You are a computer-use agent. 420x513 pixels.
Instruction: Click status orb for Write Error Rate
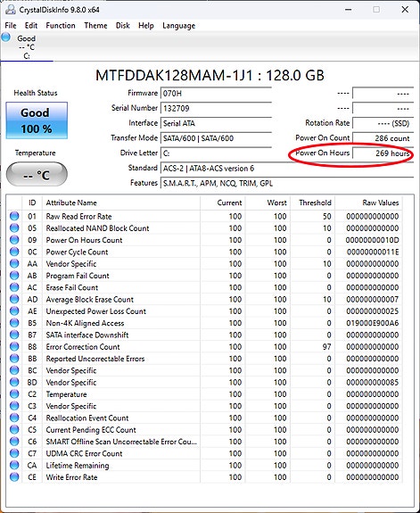coord(14,477)
